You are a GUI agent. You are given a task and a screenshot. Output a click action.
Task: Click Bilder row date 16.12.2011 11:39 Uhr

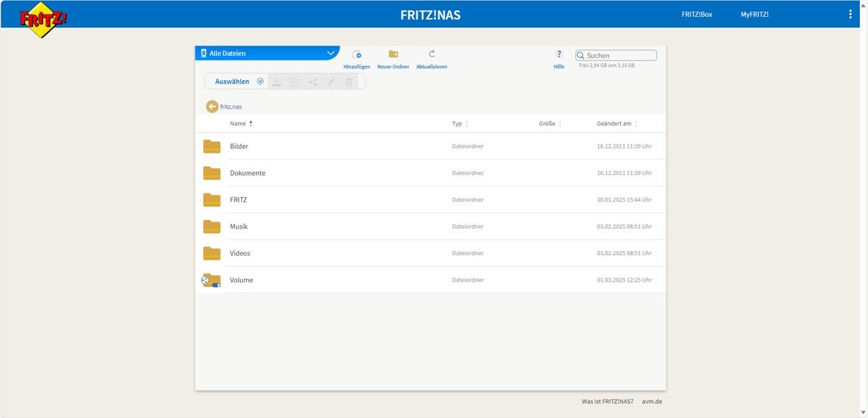coord(625,147)
